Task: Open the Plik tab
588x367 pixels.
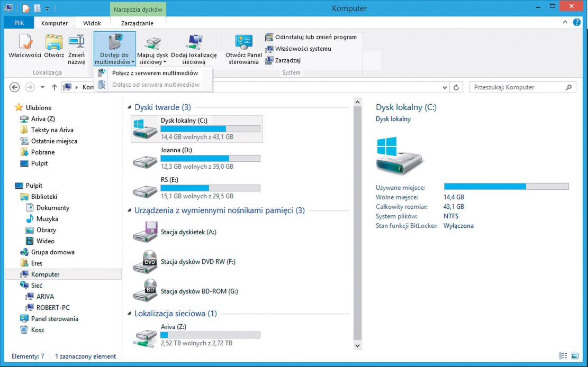Action: (19, 23)
